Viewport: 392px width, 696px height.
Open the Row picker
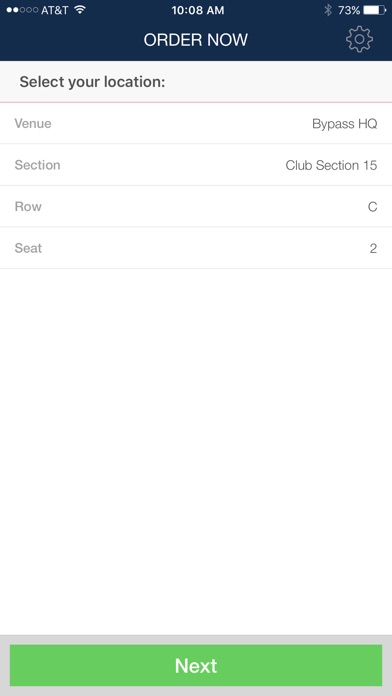coord(196,206)
